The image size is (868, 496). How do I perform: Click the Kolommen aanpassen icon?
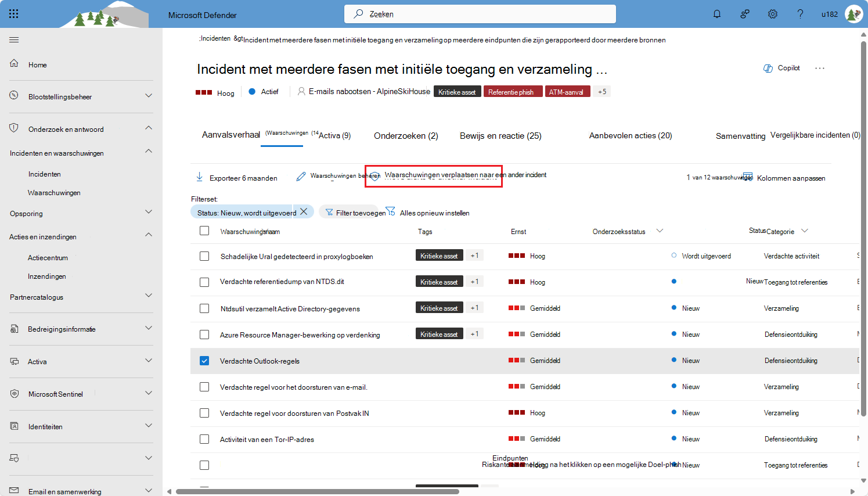click(748, 177)
